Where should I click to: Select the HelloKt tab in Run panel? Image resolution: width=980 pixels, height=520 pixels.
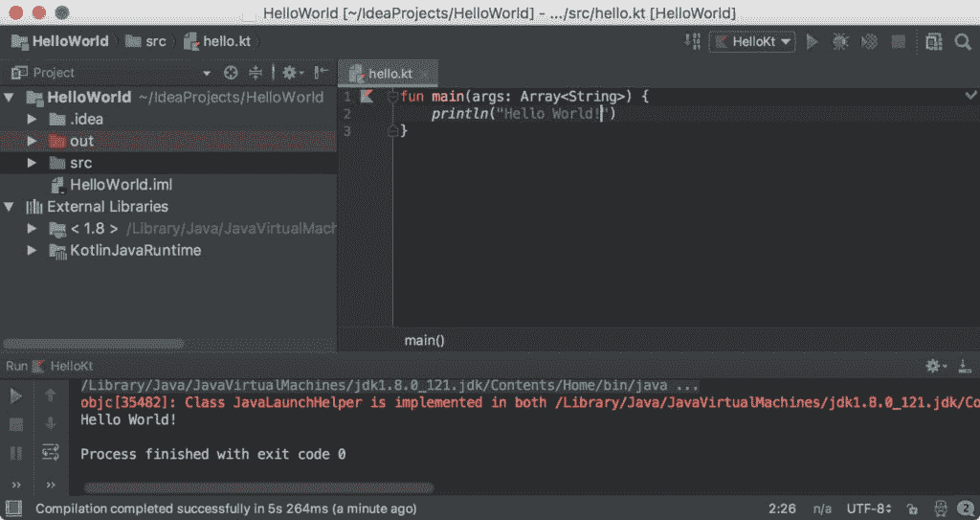click(62, 366)
